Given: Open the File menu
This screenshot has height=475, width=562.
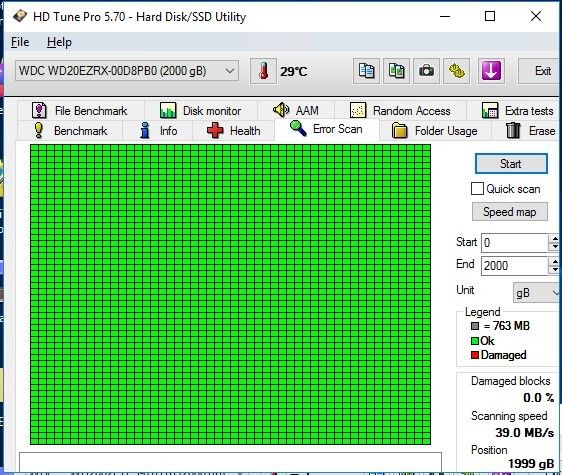Looking at the screenshot, I should (x=20, y=42).
